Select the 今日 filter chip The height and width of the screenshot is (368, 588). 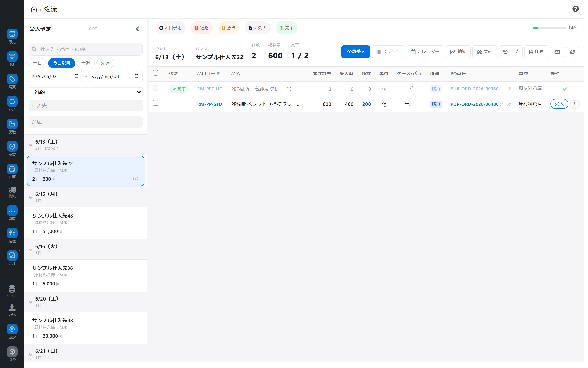coord(37,63)
